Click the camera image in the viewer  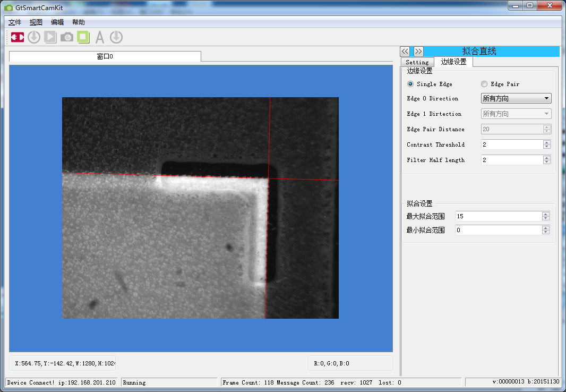[x=200, y=208]
